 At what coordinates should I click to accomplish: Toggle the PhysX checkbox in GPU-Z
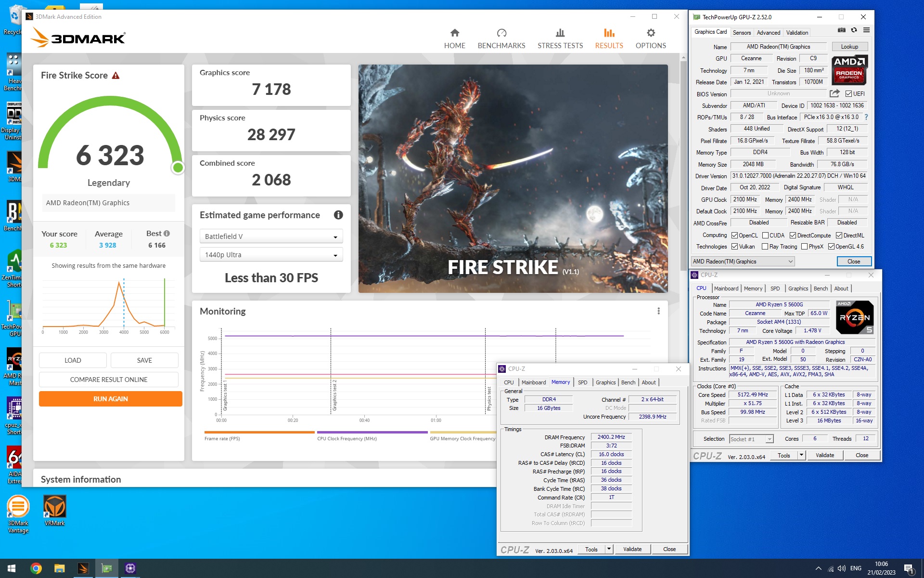(x=804, y=247)
